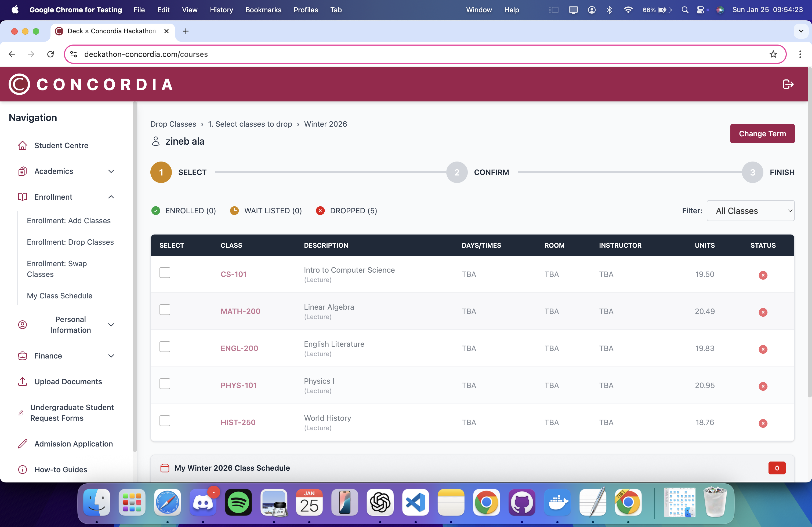Collapse the Enrollment navigation section
Screen dimensions: 812x527
[x=111, y=197]
